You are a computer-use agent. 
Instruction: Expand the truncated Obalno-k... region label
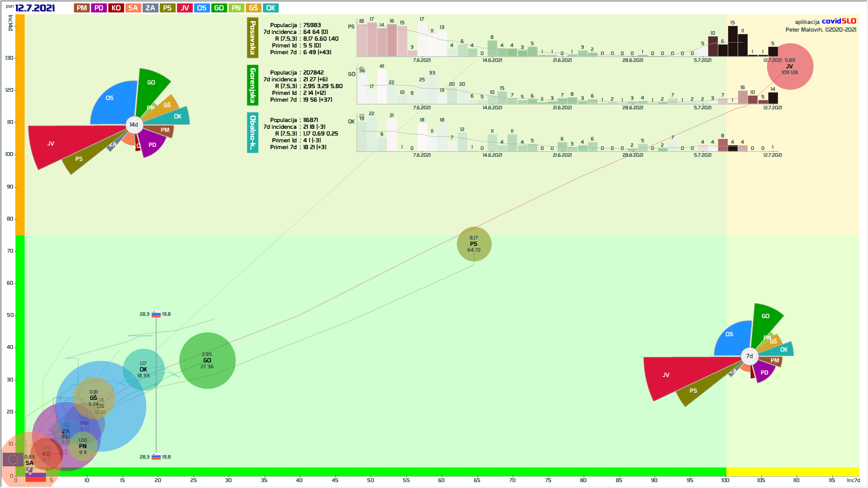click(253, 132)
